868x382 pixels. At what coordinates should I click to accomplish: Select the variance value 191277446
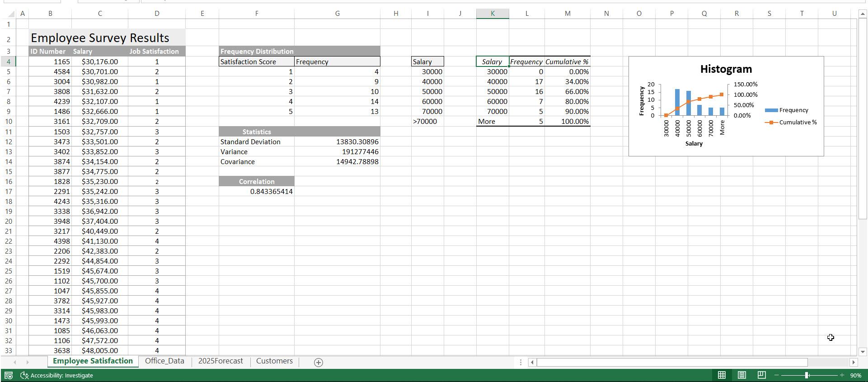point(337,151)
